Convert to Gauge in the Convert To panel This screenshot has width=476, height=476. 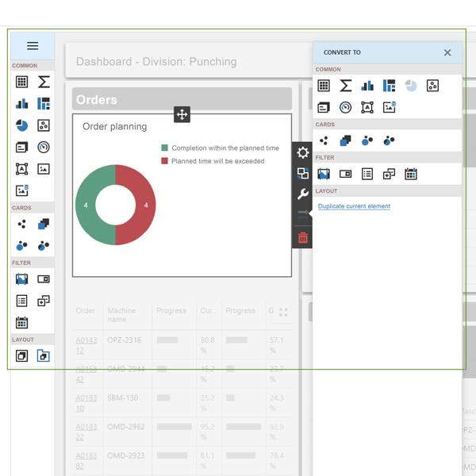(x=345, y=107)
